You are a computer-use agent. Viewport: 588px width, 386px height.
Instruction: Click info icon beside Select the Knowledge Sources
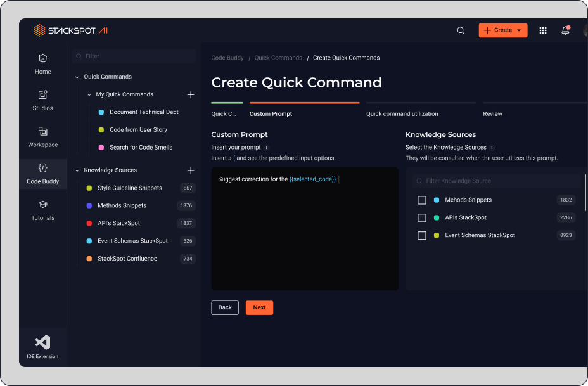492,148
